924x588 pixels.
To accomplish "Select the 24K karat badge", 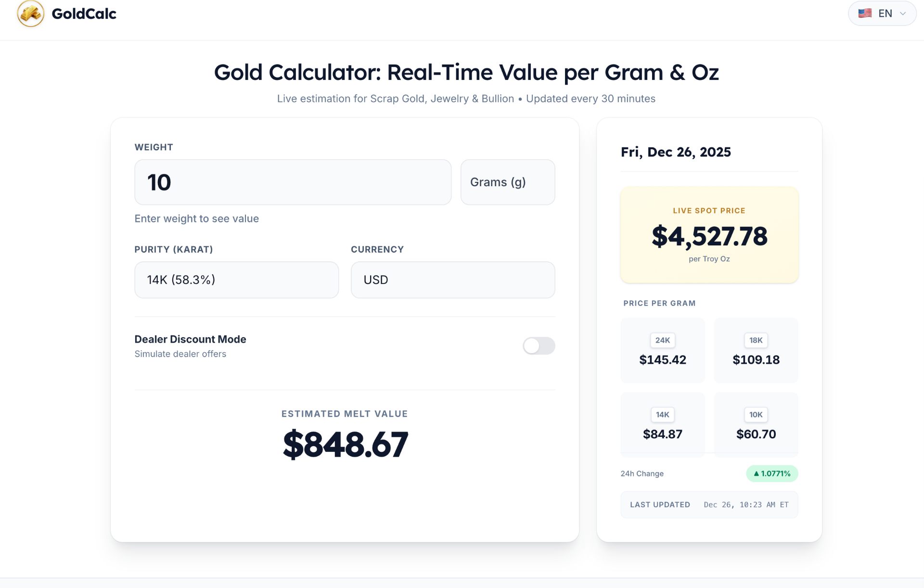I will pos(662,340).
